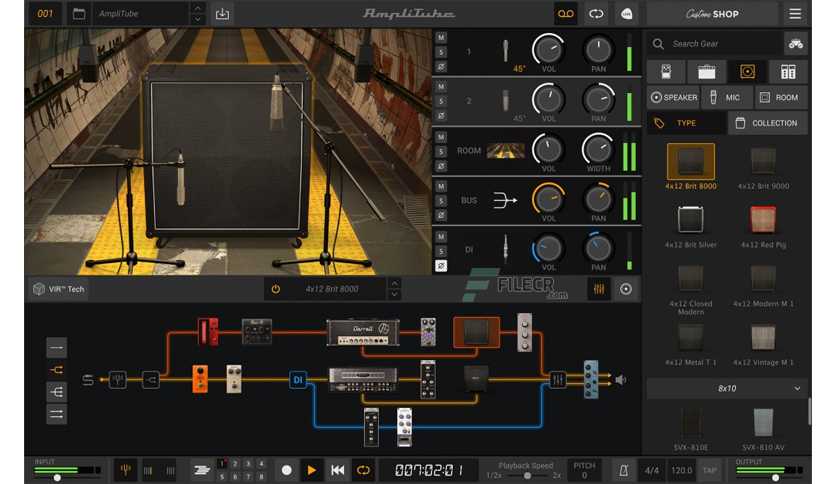The width and height of the screenshot is (836, 484).
Task: Click the ROOM WIDTH knob
Action: click(x=598, y=149)
